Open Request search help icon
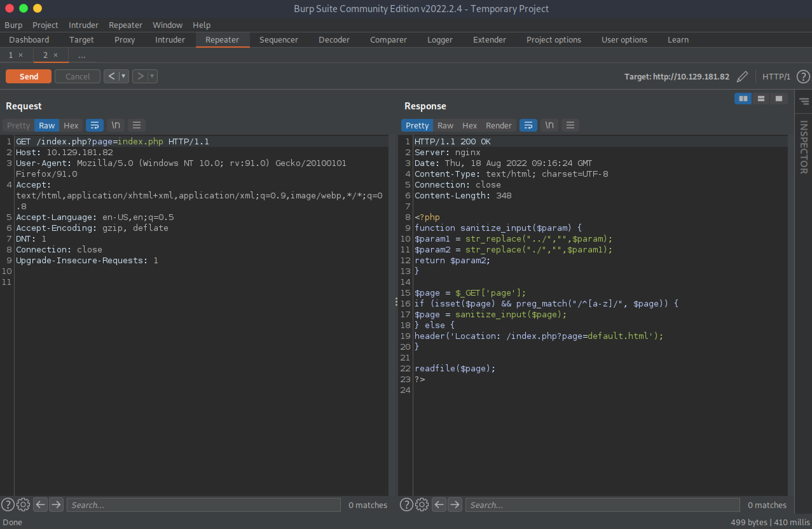The image size is (812, 529). tap(8, 505)
